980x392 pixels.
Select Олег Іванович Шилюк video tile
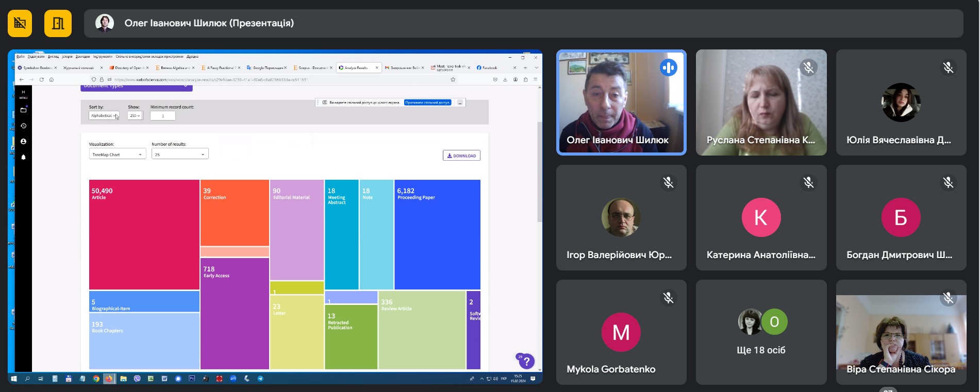pos(621,103)
